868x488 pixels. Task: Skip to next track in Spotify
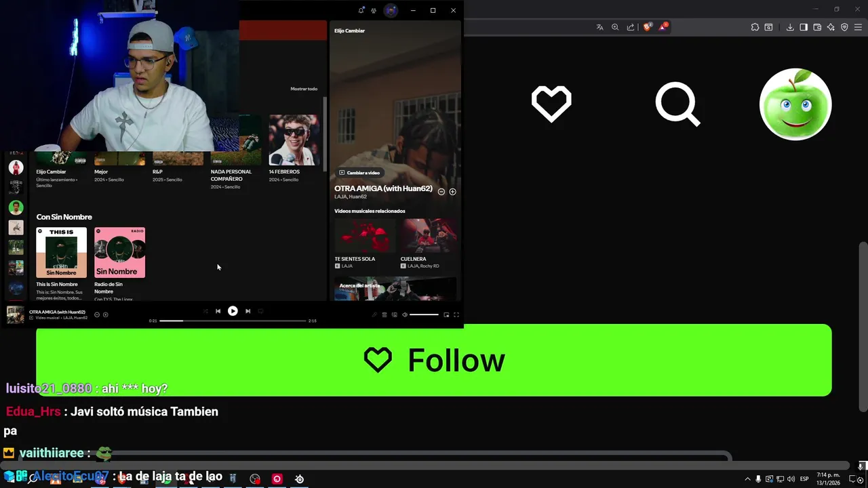tap(248, 311)
